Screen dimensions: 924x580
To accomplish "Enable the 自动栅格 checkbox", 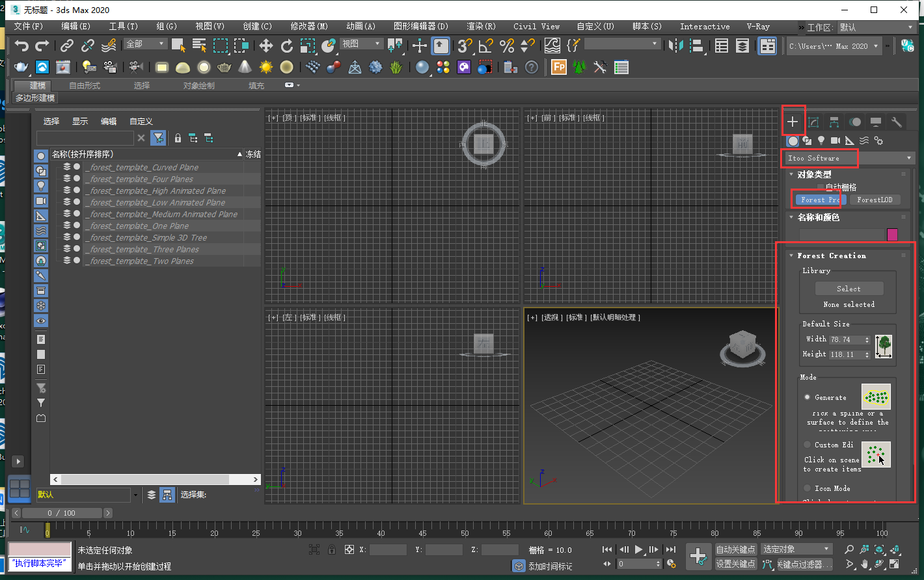I will [821, 187].
